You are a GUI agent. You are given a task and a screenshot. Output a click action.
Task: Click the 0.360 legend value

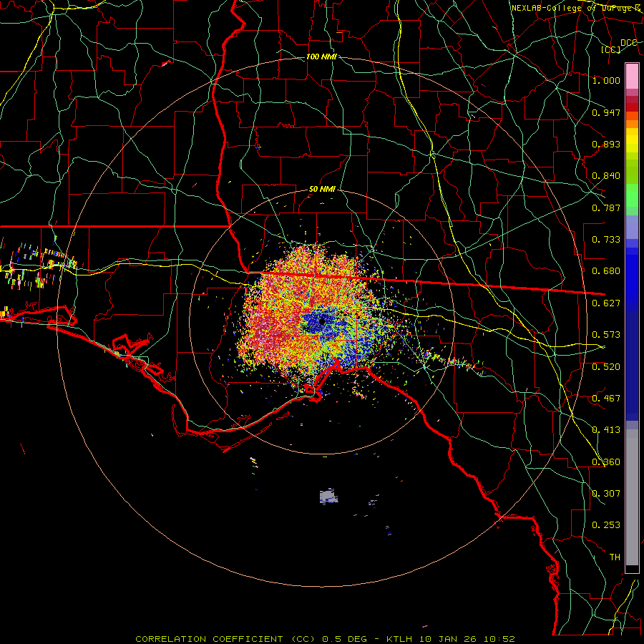point(606,462)
